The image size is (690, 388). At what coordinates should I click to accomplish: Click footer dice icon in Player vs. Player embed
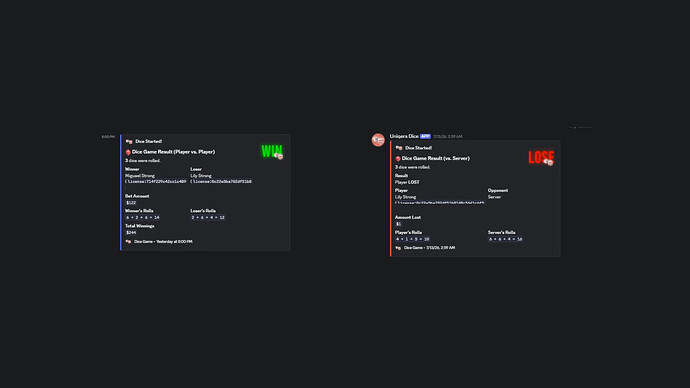click(128, 242)
